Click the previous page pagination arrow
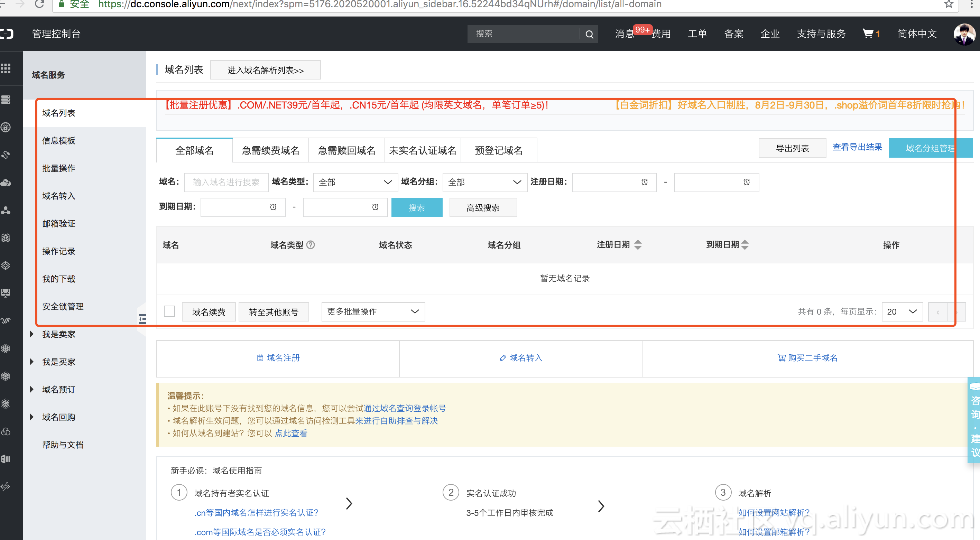 pyautogui.click(x=938, y=312)
